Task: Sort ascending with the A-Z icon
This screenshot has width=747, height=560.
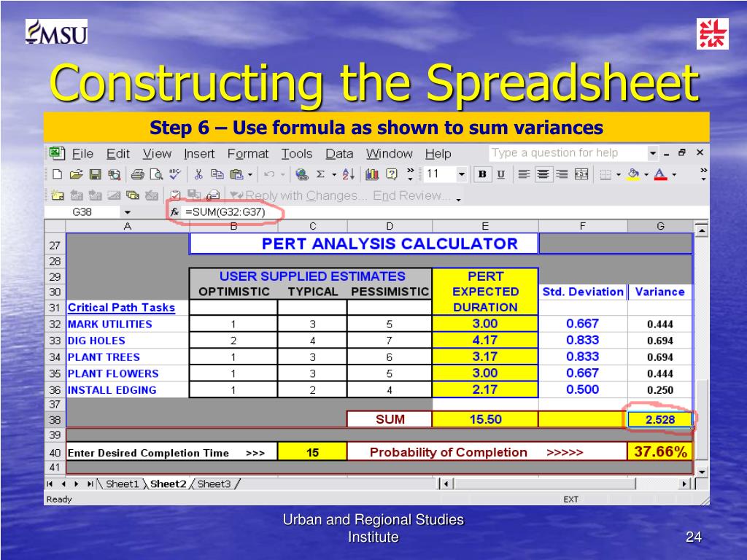Action: click(x=348, y=174)
